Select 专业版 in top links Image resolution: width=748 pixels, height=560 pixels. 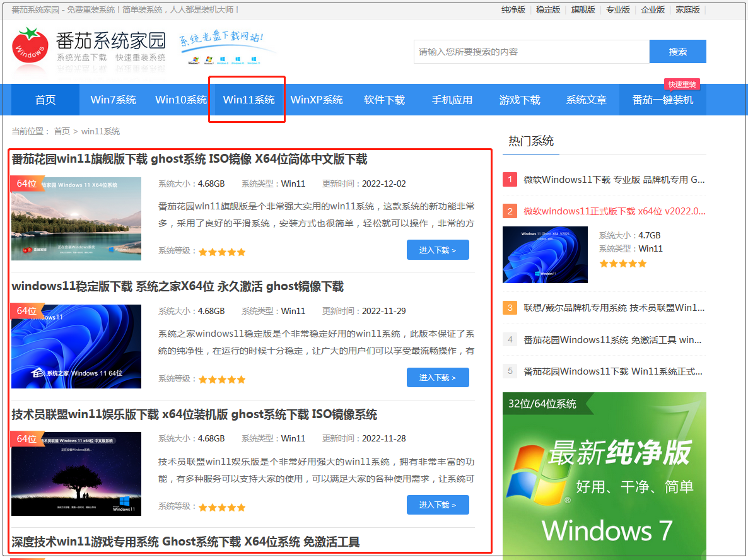[x=618, y=9]
